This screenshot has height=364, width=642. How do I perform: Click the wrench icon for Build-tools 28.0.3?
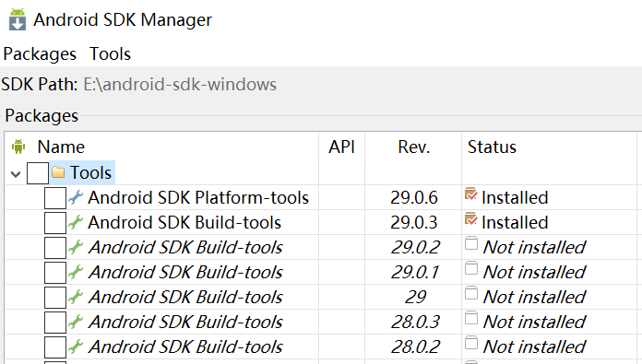[76, 322]
